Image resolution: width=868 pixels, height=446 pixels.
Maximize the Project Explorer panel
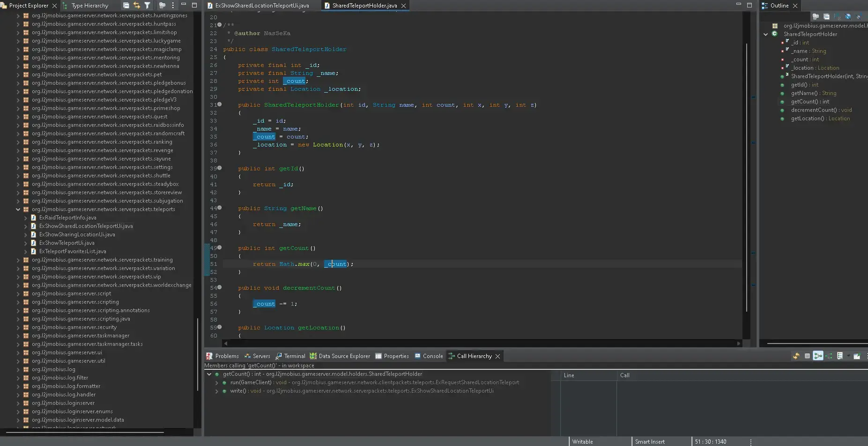pyautogui.click(x=194, y=5)
